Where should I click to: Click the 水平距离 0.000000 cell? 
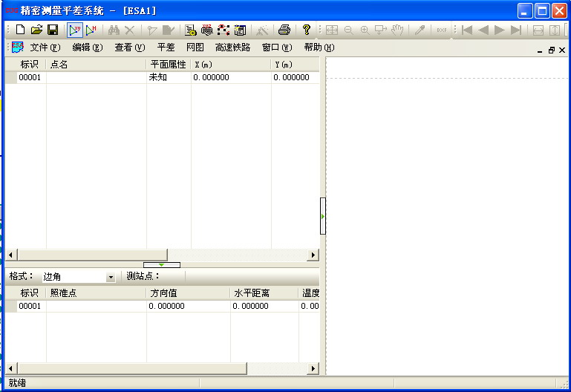264,306
